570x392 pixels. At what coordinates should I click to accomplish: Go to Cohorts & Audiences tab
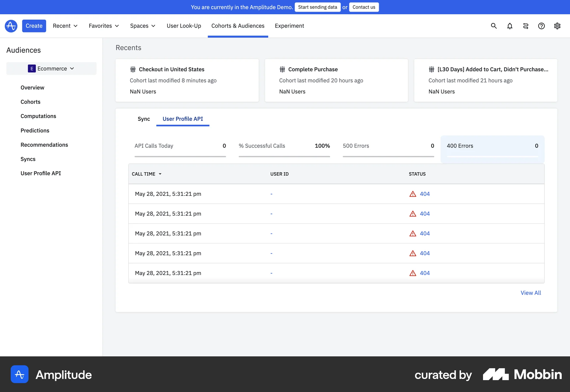[x=238, y=26]
